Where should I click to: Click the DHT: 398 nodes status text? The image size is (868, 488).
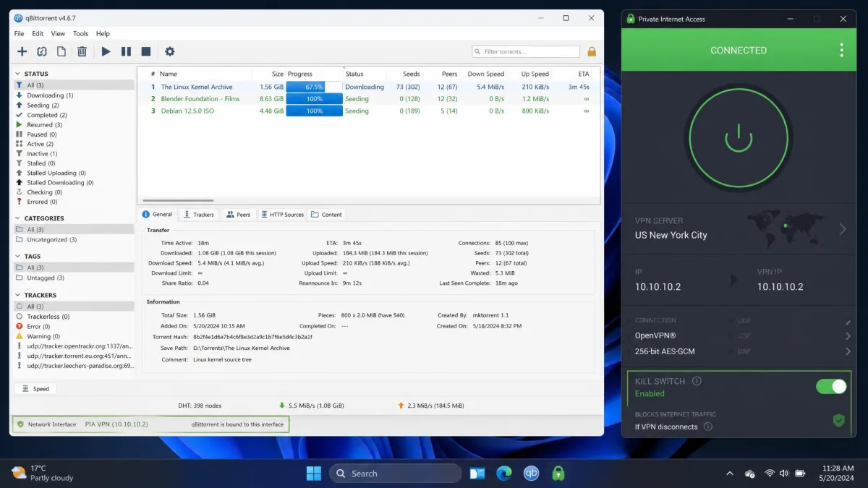point(200,406)
